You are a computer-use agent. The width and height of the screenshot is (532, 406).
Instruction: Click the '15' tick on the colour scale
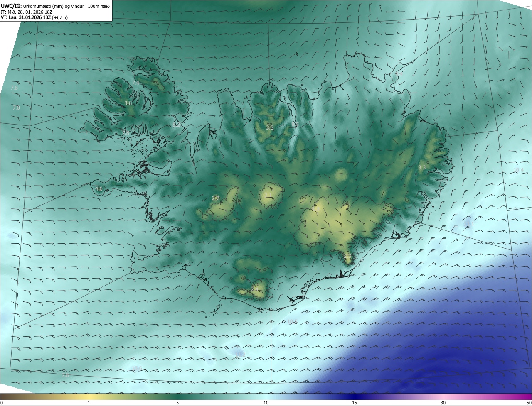pos(355,403)
